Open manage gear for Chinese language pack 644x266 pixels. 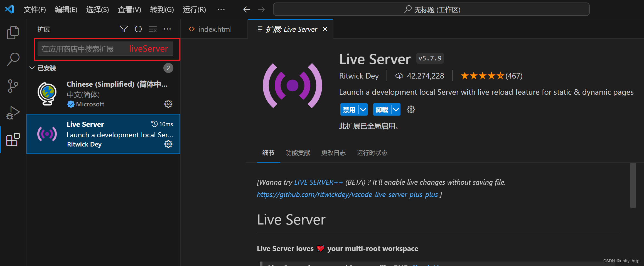[168, 104]
